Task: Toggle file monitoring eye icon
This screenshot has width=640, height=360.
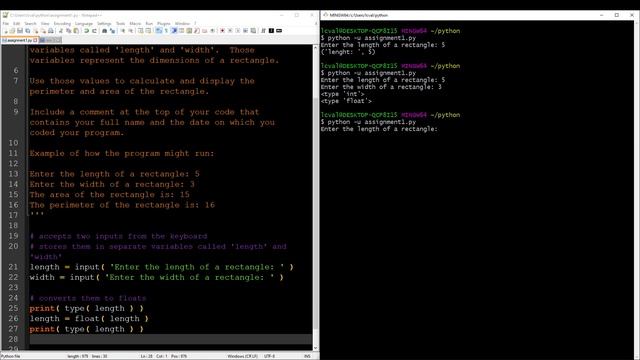Action: 212,31
